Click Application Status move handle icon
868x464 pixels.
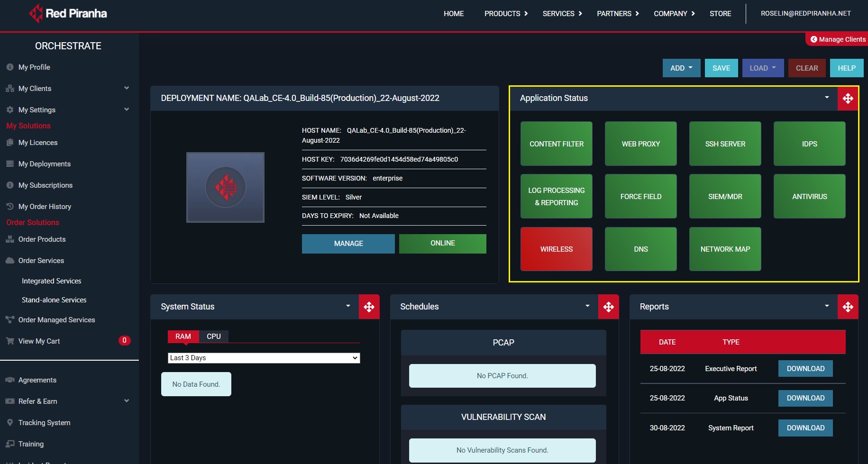click(x=848, y=99)
